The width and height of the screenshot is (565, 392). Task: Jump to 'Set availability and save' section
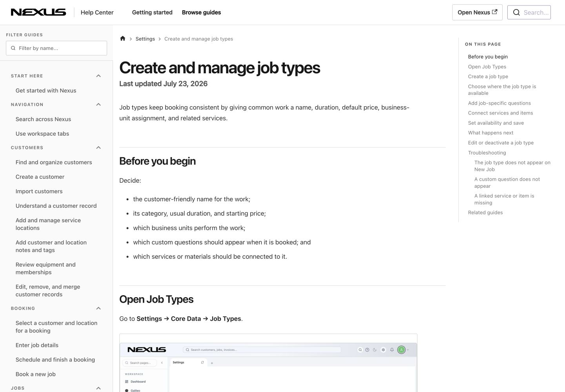[496, 123]
